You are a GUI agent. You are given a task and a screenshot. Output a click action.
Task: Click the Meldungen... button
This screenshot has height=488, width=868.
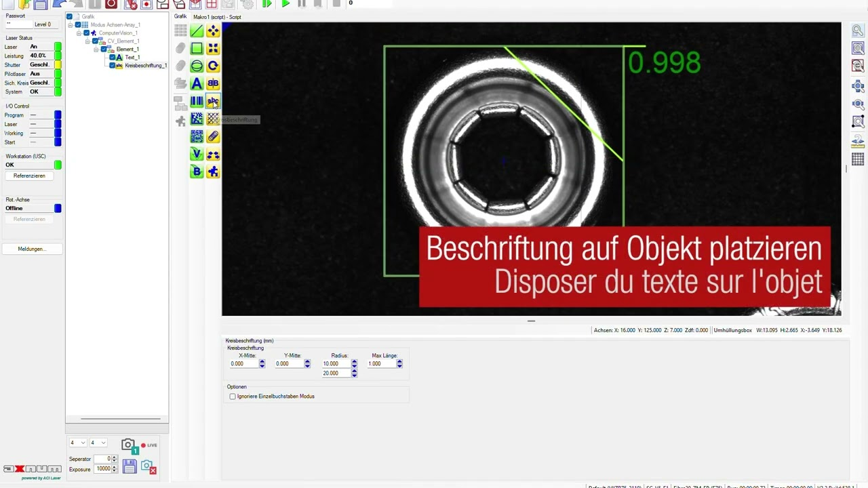click(32, 249)
